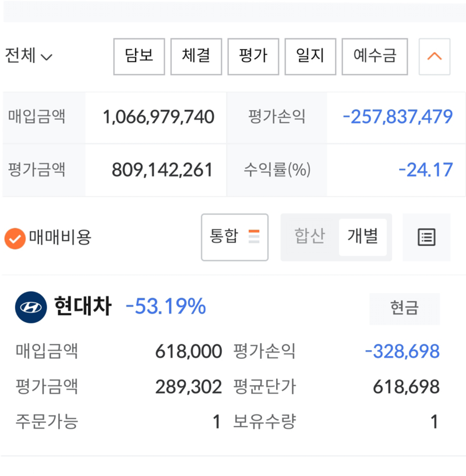
Task: Collapse summary with orange up chevron
Action: coord(435,57)
